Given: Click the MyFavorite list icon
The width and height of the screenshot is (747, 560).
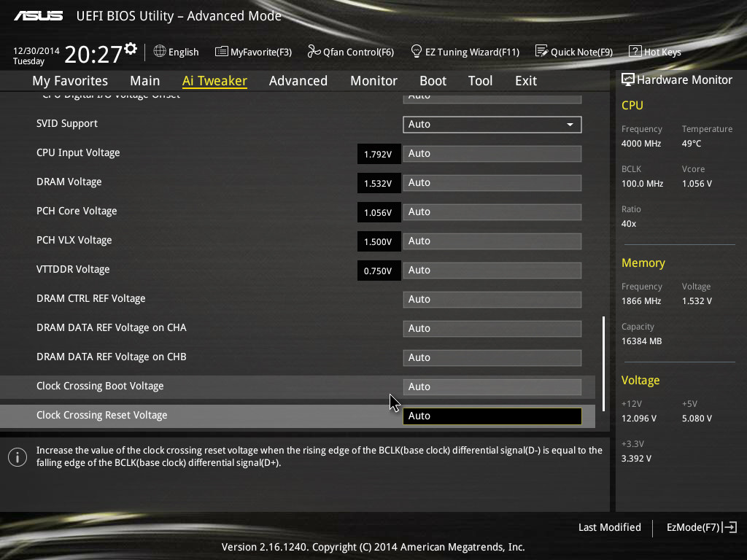Looking at the screenshot, I should (222, 52).
